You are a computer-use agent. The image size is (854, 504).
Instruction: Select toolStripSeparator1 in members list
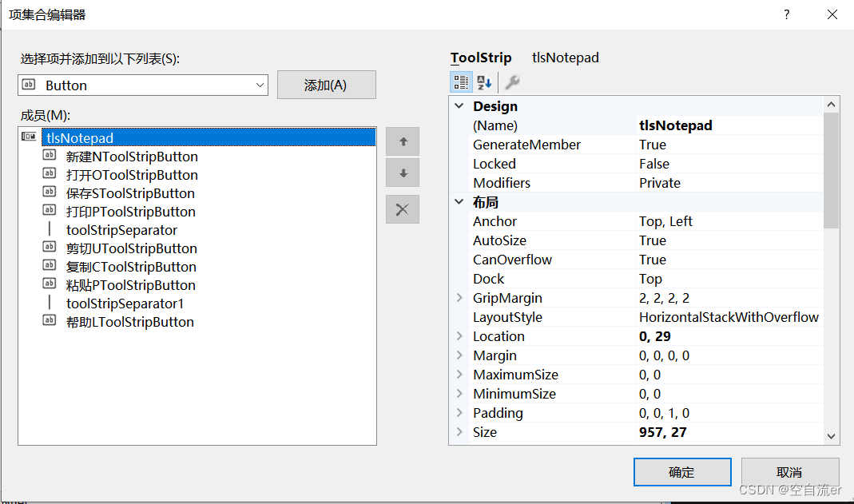pos(125,304)
